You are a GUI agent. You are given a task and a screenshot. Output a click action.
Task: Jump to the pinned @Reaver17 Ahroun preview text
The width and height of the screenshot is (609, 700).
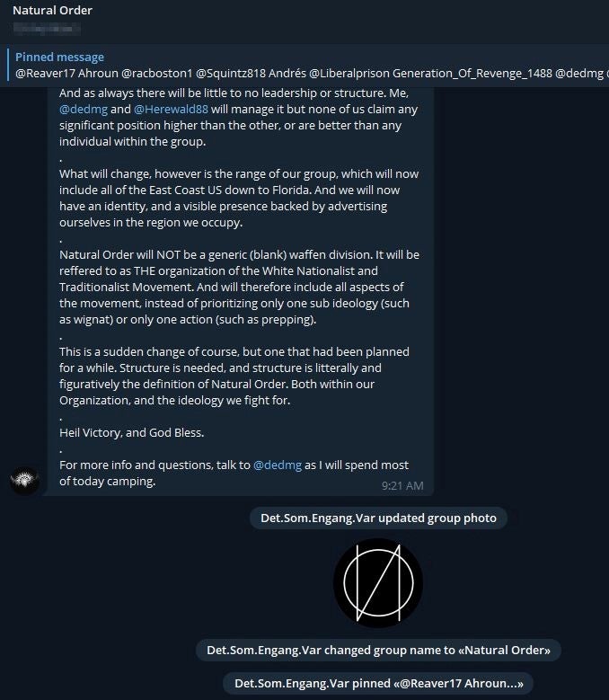point(312,73)
